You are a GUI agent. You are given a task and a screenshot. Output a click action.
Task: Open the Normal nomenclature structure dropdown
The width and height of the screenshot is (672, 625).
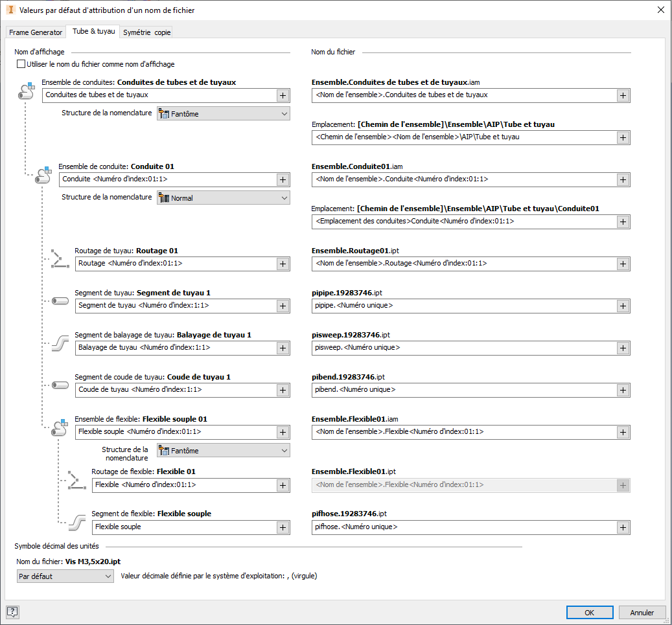coord(223,198)
